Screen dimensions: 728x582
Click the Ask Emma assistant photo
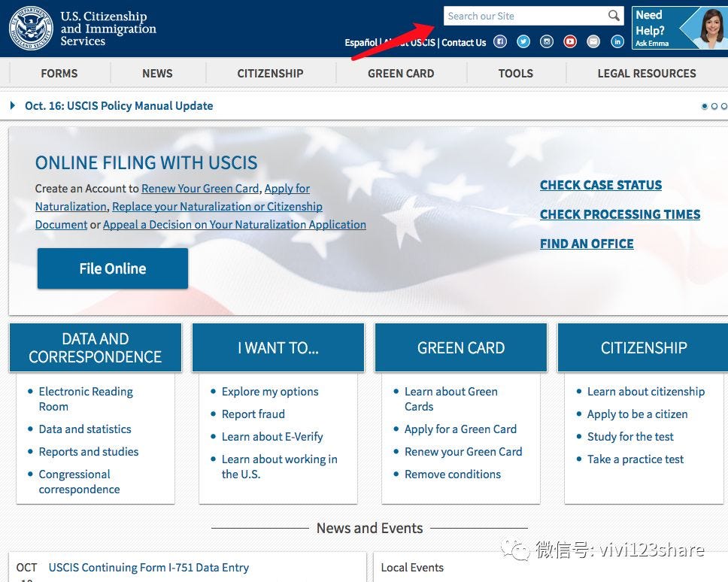click(711, 28)
